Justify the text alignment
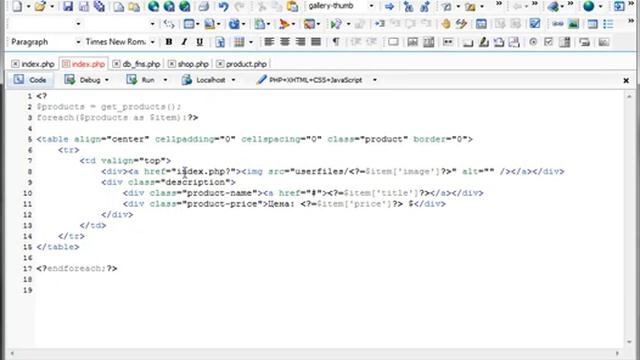The height and width of the screenshot is (360, 640). click(x=316, y=42)
